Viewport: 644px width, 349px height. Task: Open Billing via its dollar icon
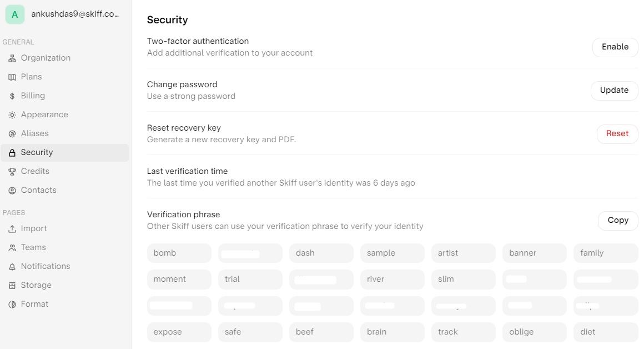click(x=12, y=96)
